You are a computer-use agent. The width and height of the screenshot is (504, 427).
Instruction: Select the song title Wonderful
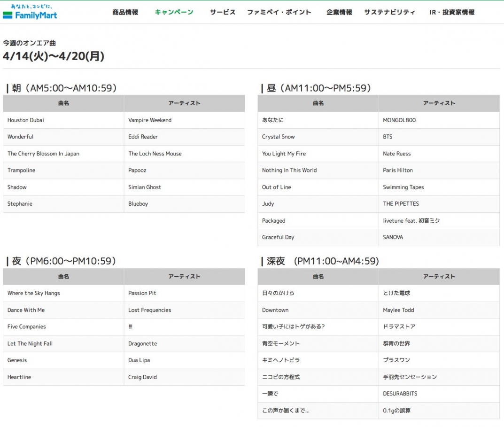[20, 137]
